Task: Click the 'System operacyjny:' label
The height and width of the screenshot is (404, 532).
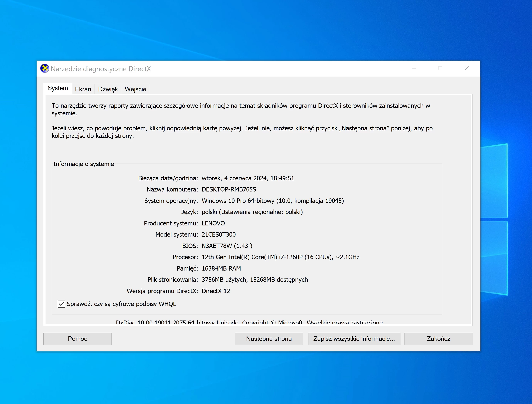Action: (x=171, y=201)
